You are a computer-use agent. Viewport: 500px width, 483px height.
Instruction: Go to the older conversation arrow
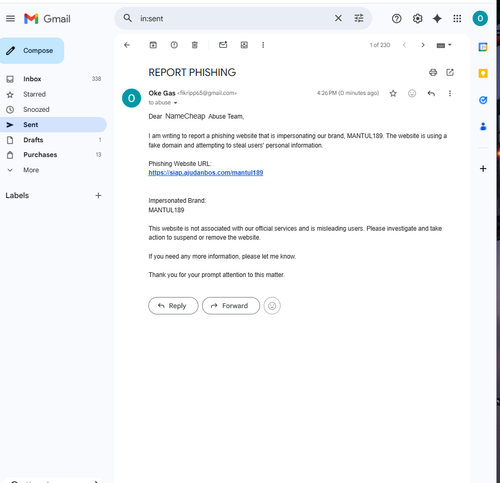[x=423, y=45]
